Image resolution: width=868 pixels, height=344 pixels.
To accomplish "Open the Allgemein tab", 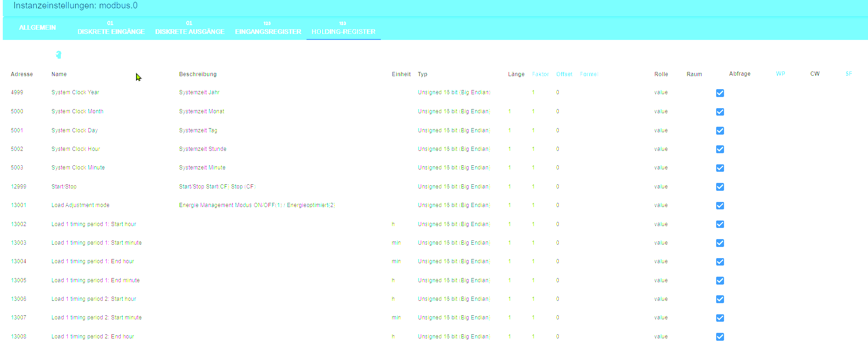I will click(x=38, y=28).
